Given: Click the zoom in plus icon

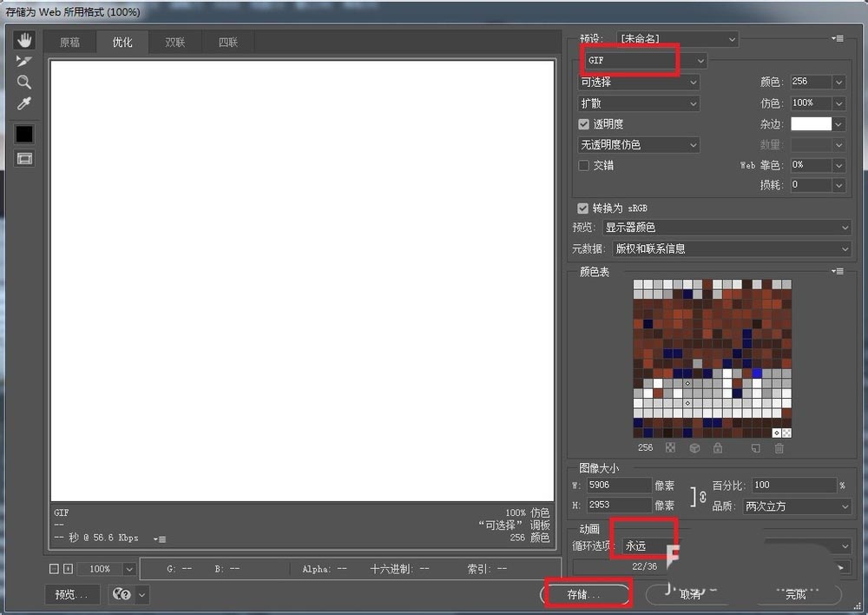Looking at the screenshot, I should (x=68, y=568).
